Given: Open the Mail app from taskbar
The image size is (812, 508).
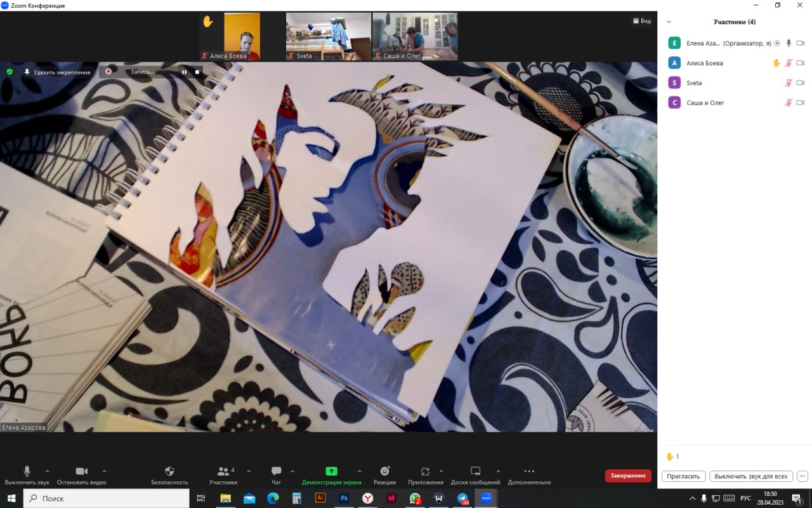Looking at the screenshot, I should tap(249, 498).
